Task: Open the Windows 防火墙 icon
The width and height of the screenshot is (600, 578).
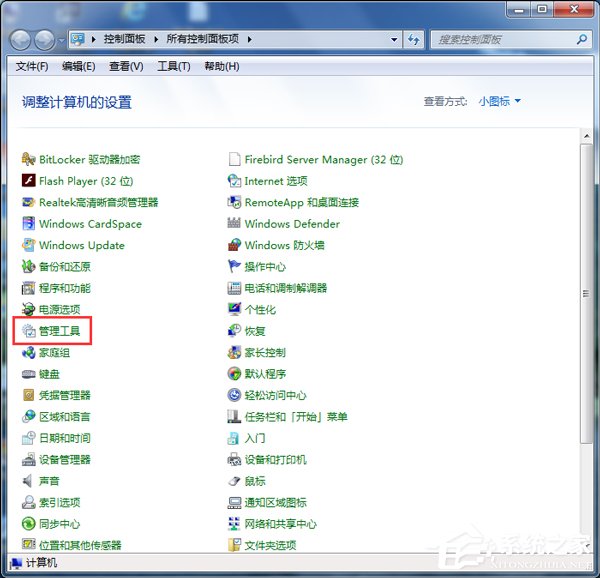Action: click(235, 246)
